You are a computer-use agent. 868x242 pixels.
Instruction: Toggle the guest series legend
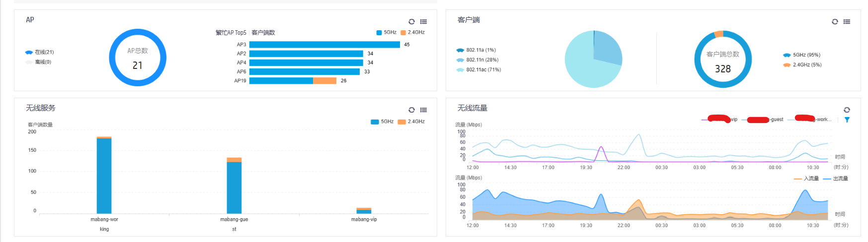(762, 120)
